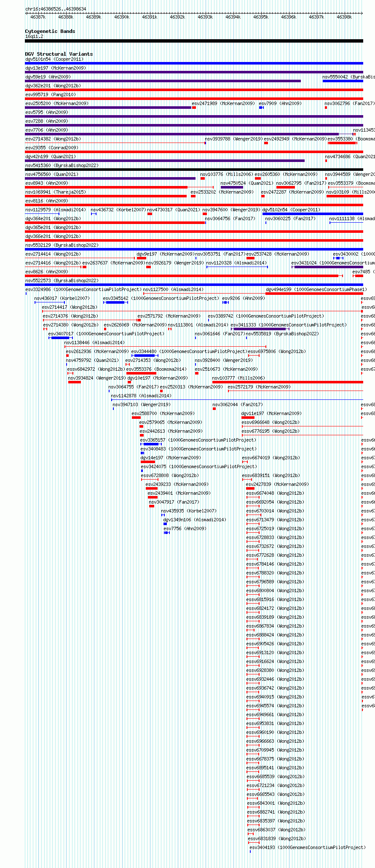Screen dimensions: 375x868
Task: Click nsv103776 (Mills2006) label
Action: (x=227, y=174)
